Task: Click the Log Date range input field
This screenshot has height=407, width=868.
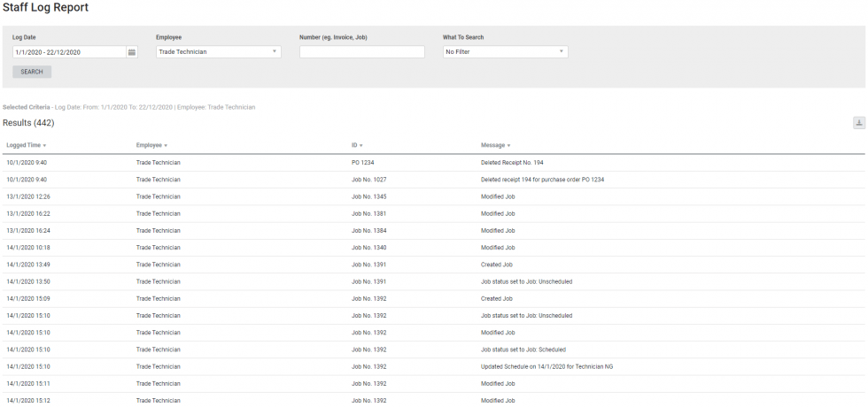Action: pyautogui.click(x=68, y=52)
